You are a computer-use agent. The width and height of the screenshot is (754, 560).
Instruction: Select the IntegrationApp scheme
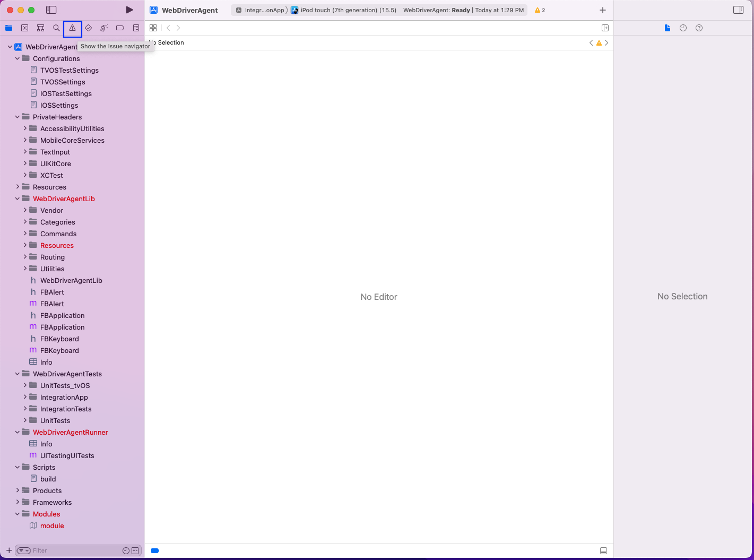(260, 10)
